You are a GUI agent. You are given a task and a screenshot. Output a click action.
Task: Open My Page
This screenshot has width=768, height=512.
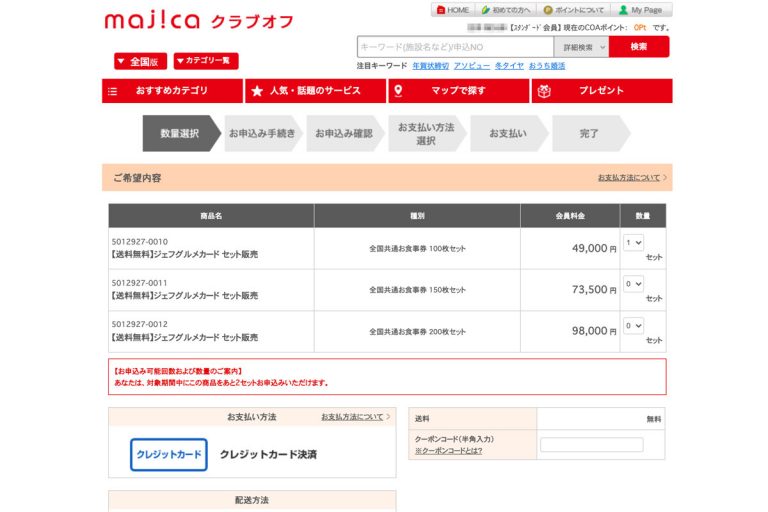tap(641, 10)
